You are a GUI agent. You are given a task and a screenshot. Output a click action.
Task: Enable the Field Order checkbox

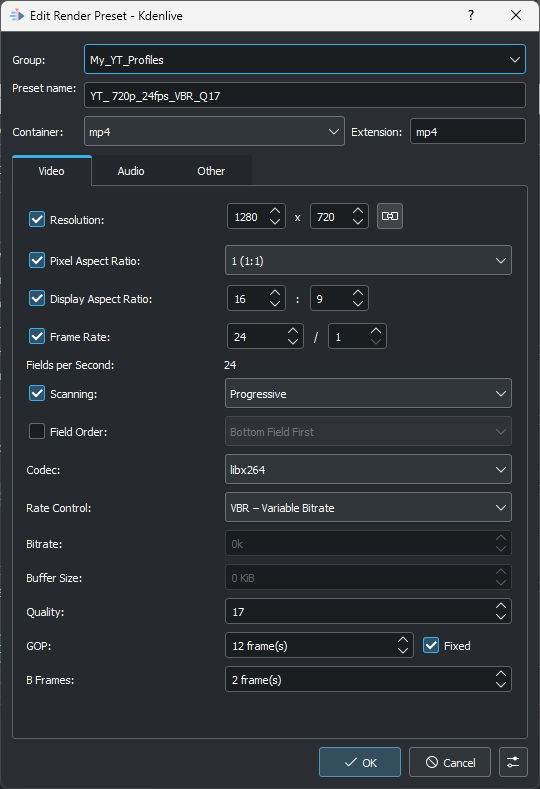tap(37, 431)
